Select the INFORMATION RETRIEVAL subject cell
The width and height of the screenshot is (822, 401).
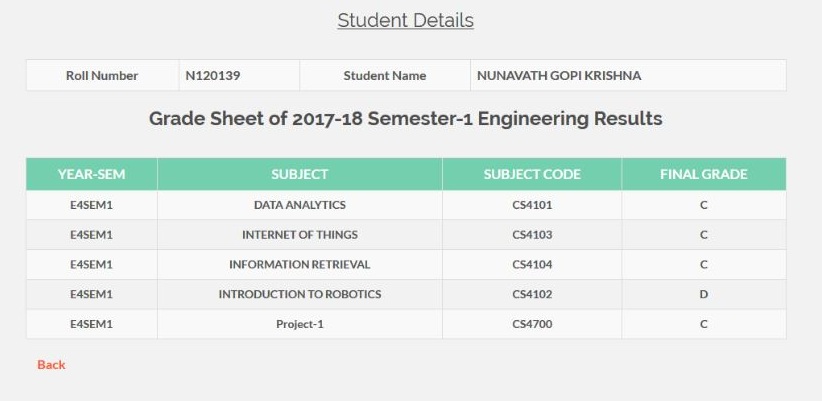pyautogui.click(x=300, y=265)
